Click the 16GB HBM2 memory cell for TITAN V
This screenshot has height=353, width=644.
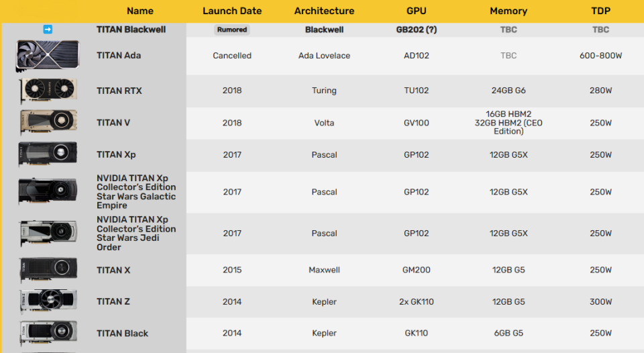508,122
